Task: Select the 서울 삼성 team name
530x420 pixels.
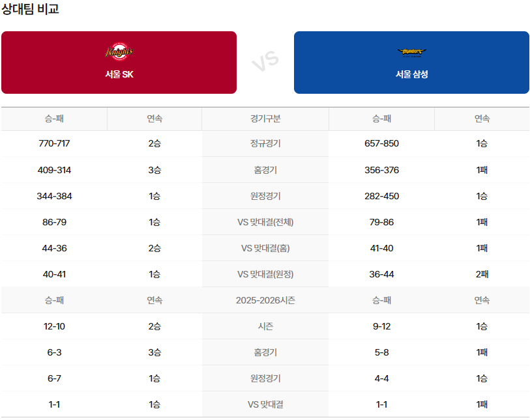Action: [411, 74]
